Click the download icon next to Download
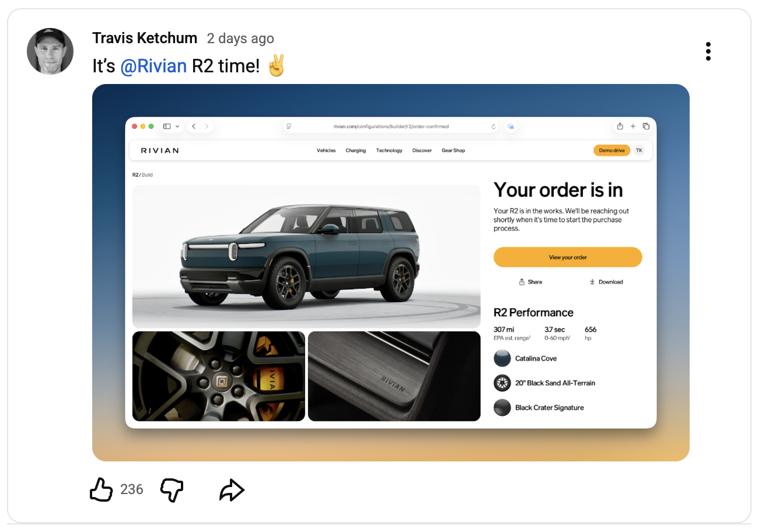The image size is (762, 532). tap(592, 282)
